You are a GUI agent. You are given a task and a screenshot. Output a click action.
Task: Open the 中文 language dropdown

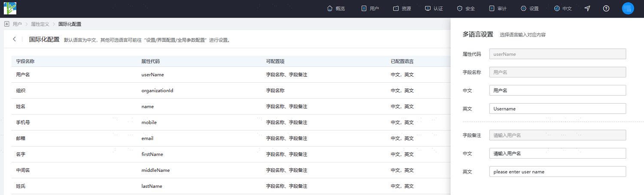point(563,9)
